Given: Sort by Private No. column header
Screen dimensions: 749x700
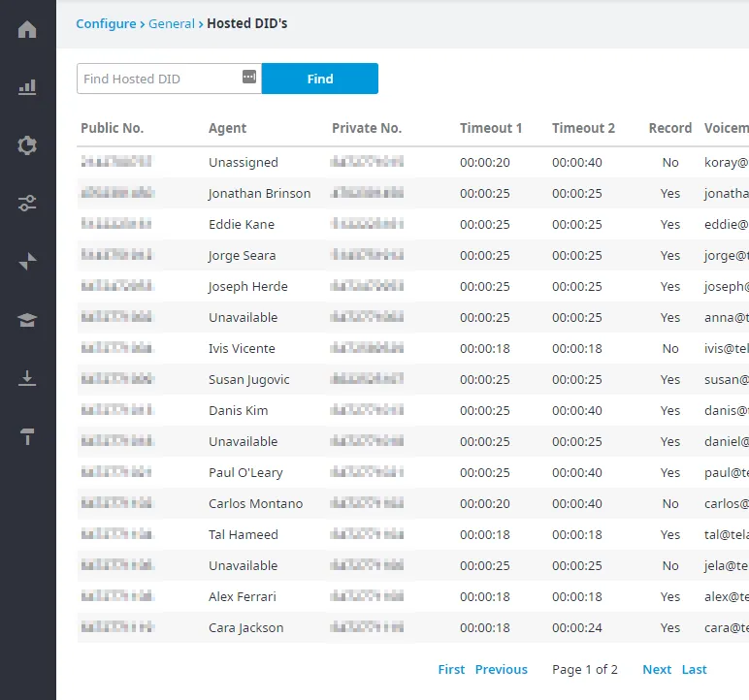Looking at the screenshot, I should click(x=367, y=128).
